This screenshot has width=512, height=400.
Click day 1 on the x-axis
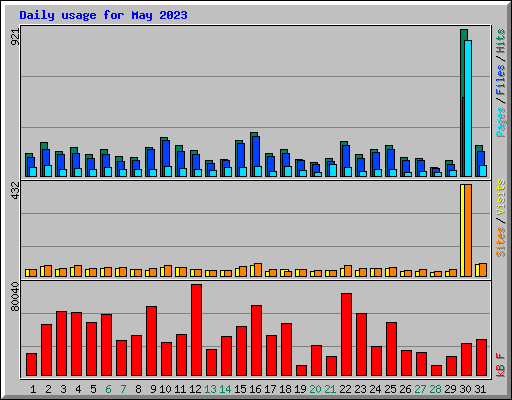point(33,389)
